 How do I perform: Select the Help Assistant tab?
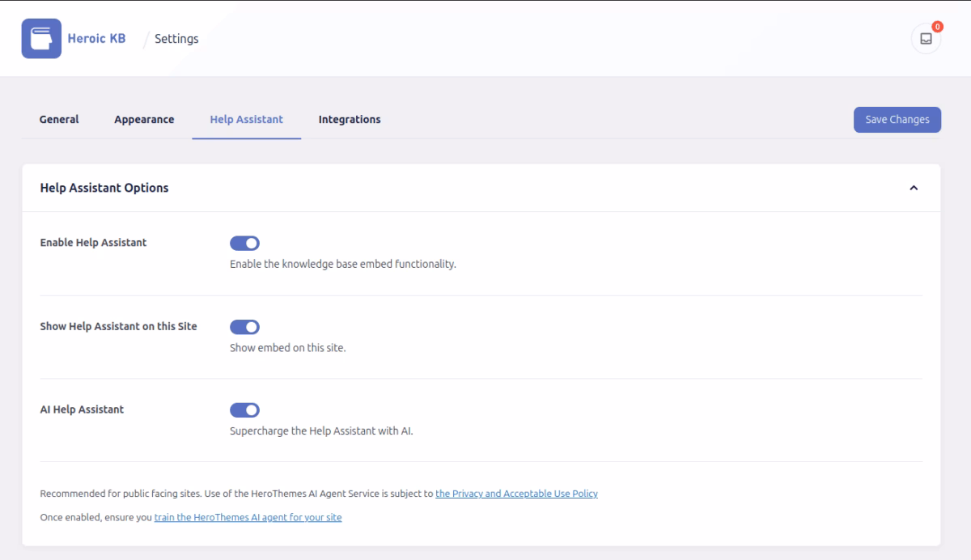246,119
